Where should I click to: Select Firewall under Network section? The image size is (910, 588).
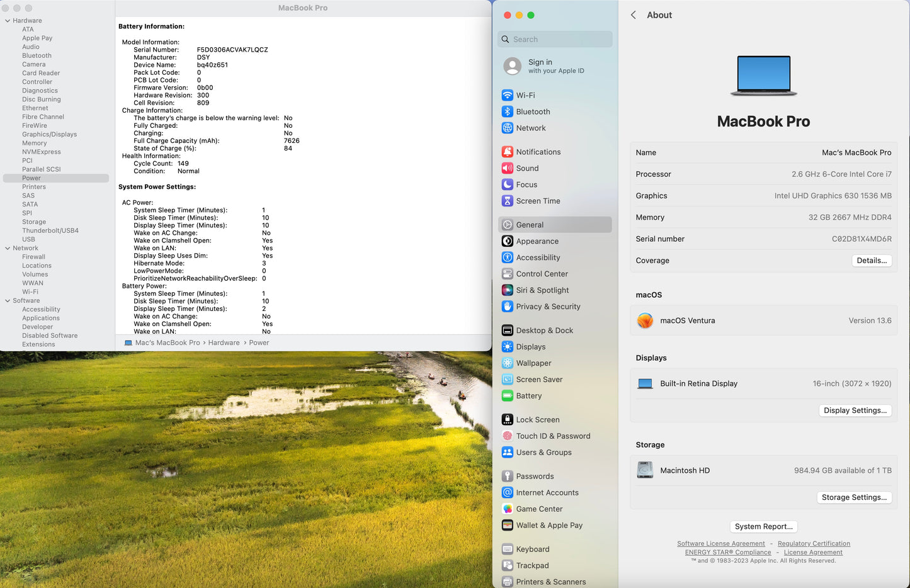pyautogui.click(x=33, y=257)
